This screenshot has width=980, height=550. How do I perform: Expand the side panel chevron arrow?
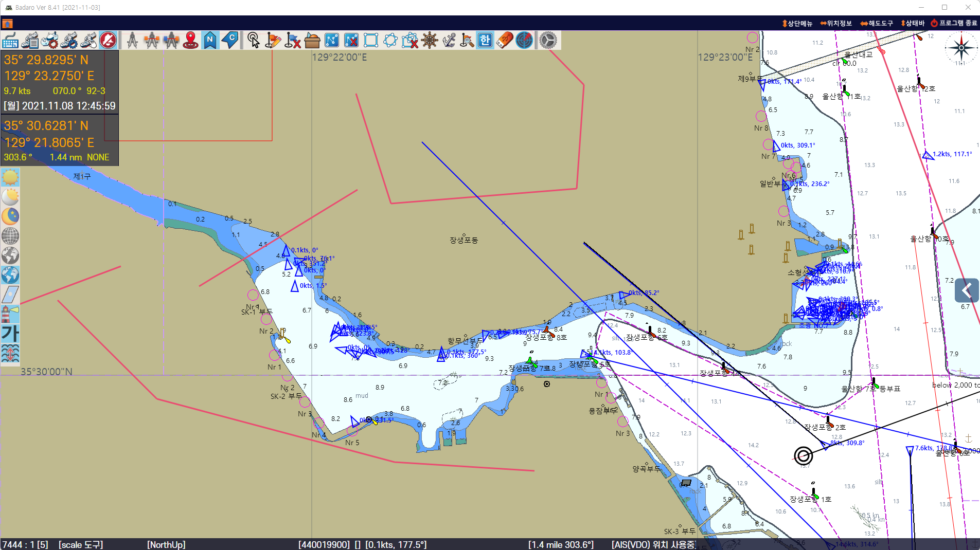tap(967, 290)
